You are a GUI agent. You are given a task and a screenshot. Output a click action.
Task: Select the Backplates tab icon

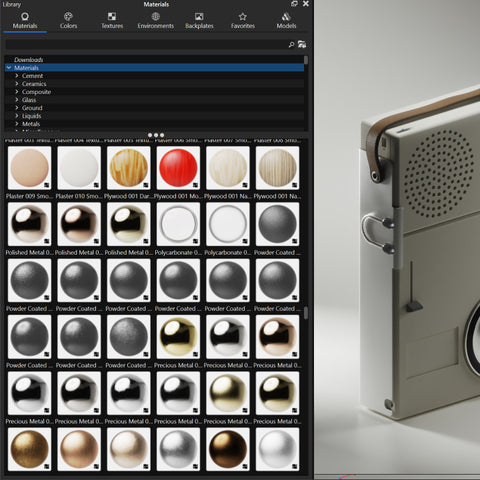[199, 17]
